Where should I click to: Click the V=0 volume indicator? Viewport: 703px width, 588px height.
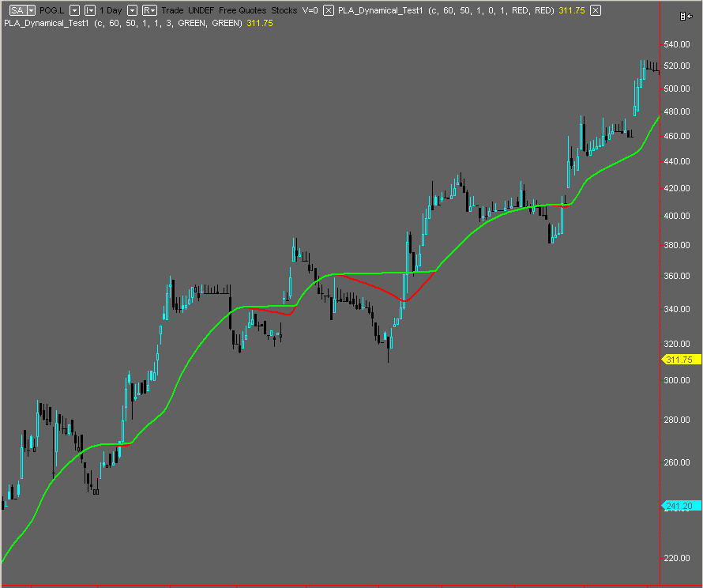coord(310,10)
